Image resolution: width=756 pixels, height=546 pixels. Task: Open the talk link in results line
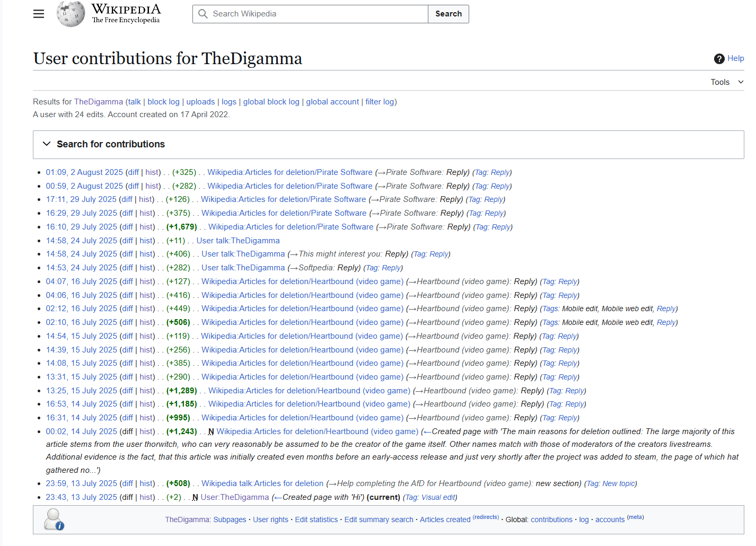tap(134, 102)
